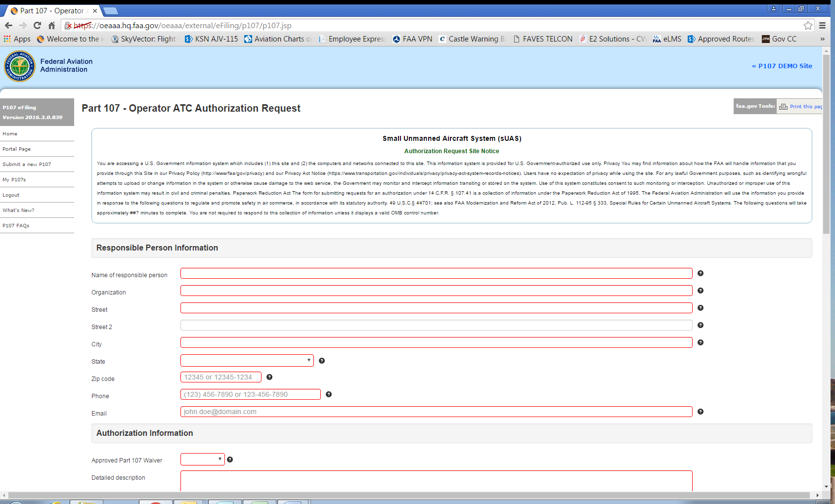Open the Aviation Charts bookmark
Screen dimensions: 835x504
point(278,39)
